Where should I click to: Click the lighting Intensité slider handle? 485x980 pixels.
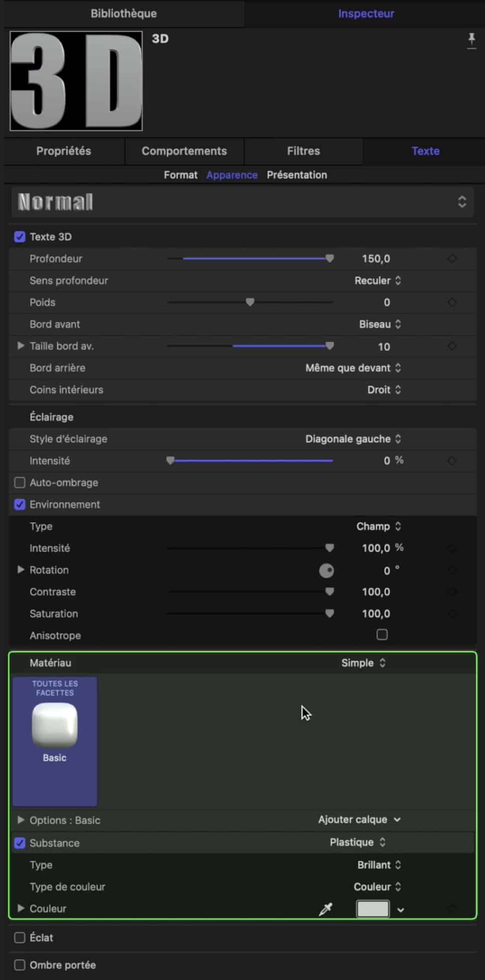pyautogui.click(x=171, y=461)
